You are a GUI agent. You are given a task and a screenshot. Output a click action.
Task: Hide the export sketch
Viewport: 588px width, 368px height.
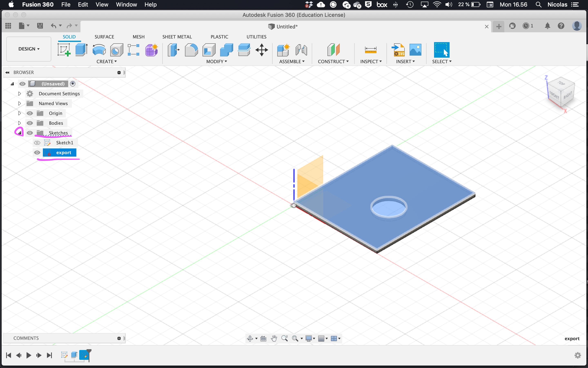click(x=37, y=153)
